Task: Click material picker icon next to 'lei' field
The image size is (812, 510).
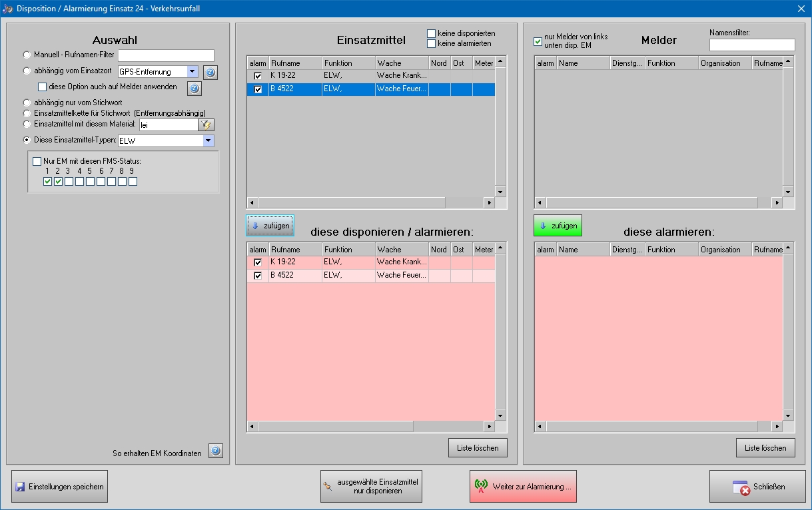Action: 206,125
